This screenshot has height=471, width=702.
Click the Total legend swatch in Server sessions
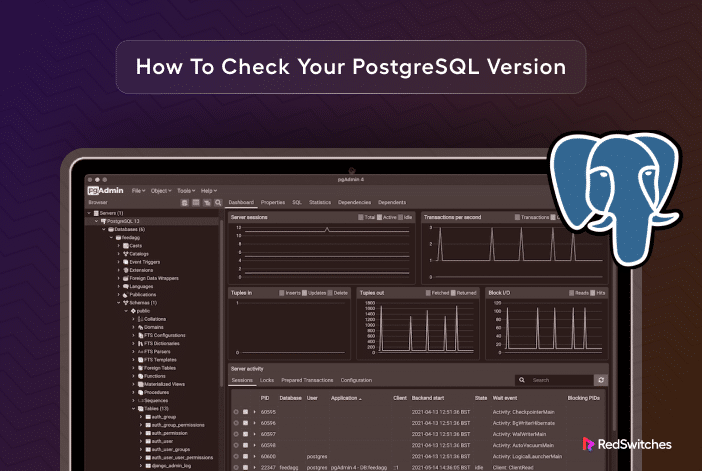click(360, 217)
